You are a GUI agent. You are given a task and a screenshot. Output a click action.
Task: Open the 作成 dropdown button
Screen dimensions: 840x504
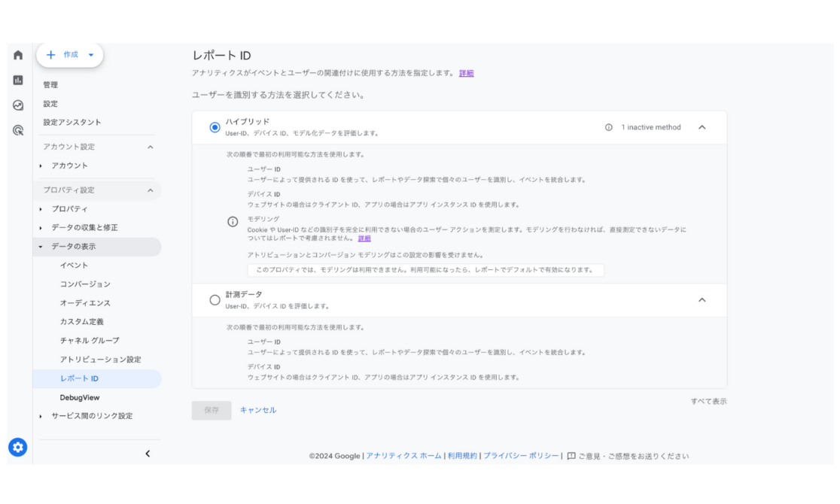pyautogui.click(x=70, y=55)
